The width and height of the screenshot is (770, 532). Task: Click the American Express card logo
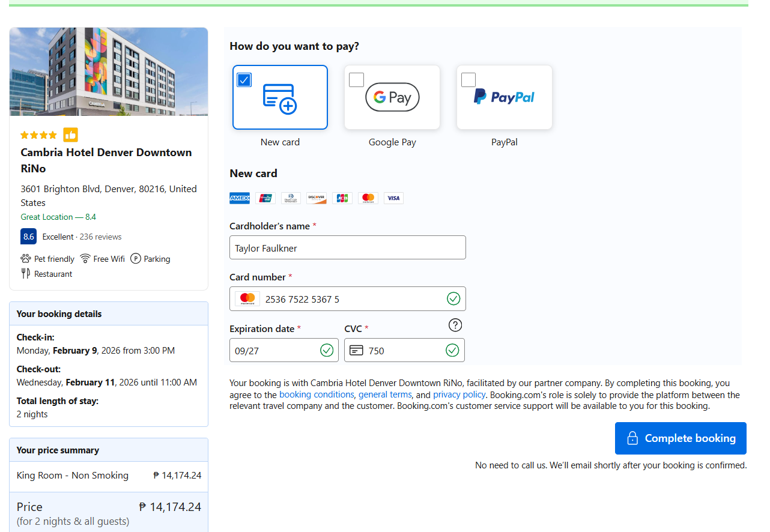click(x=240, y=198)
